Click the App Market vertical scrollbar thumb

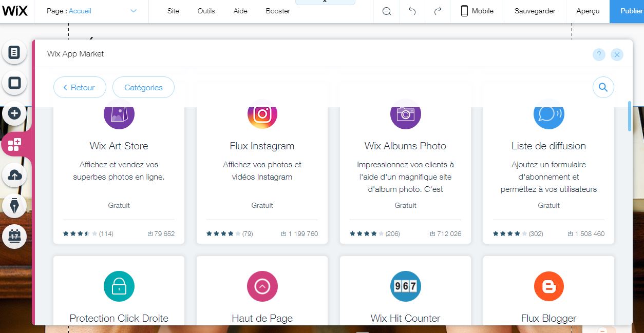(x=630, y=116)
